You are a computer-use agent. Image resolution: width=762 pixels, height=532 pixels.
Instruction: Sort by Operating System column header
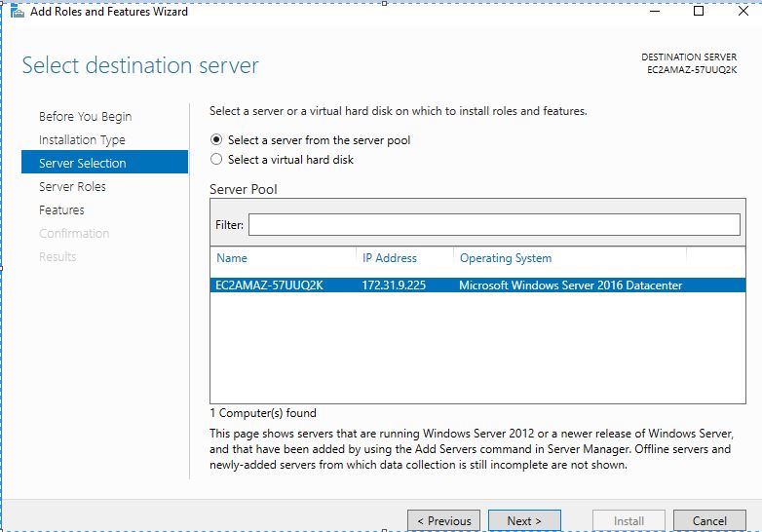pyautogui.click(x=506, y=258)
